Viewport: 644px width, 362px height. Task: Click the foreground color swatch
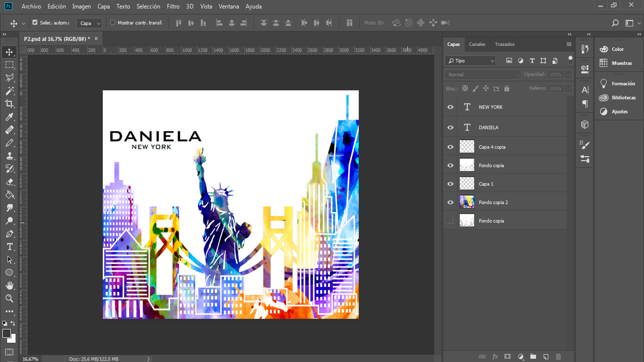7,334
